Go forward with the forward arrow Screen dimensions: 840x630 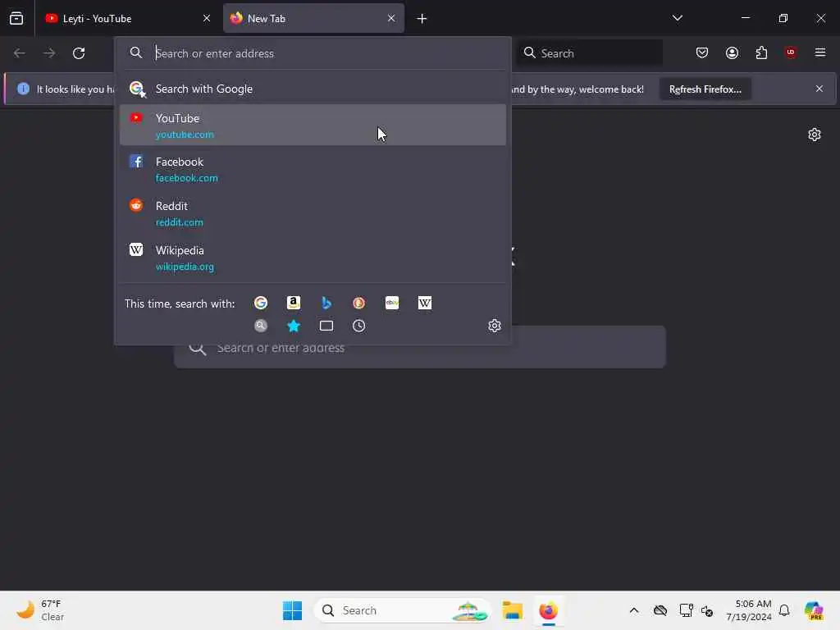click(49, 53)
